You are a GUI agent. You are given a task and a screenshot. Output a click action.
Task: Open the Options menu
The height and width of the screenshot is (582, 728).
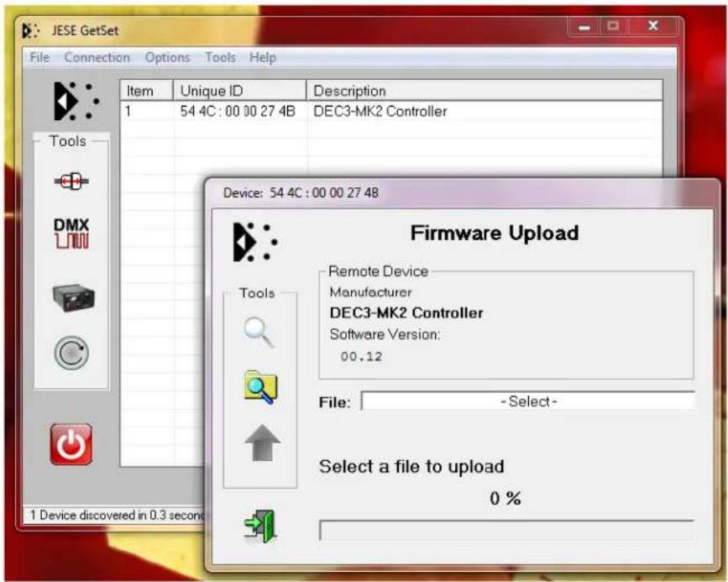[168, 58]
